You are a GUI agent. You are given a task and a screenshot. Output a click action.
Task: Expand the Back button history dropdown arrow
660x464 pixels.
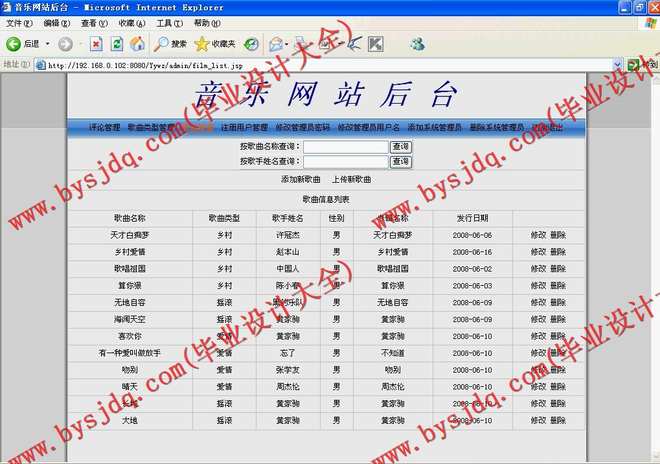(46, 44)
